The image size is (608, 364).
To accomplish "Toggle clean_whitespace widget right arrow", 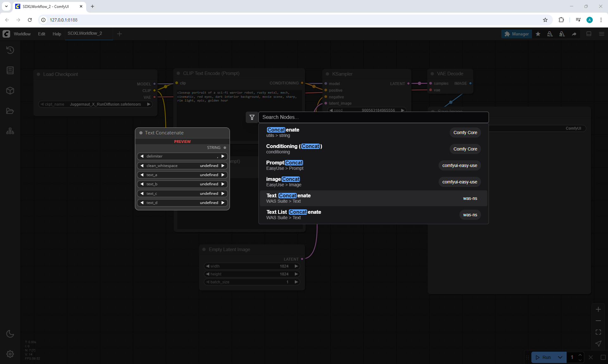I will (x=223, y=166).
